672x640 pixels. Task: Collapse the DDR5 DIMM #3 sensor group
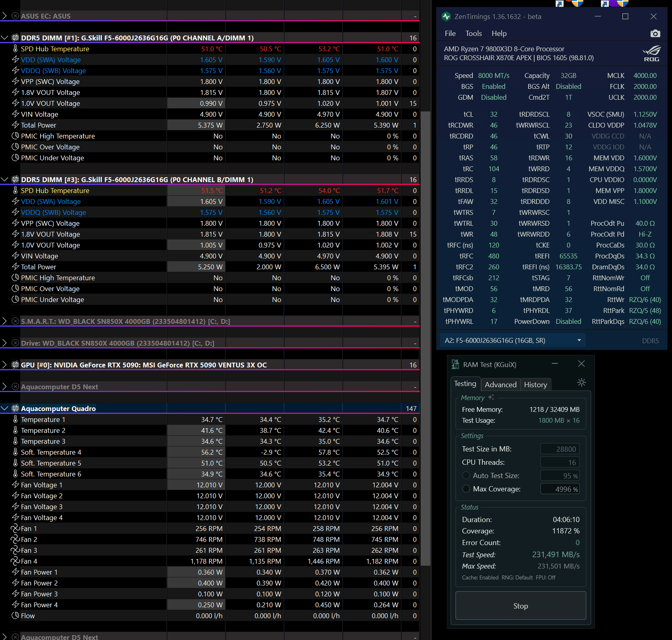[x=4, y=179]
